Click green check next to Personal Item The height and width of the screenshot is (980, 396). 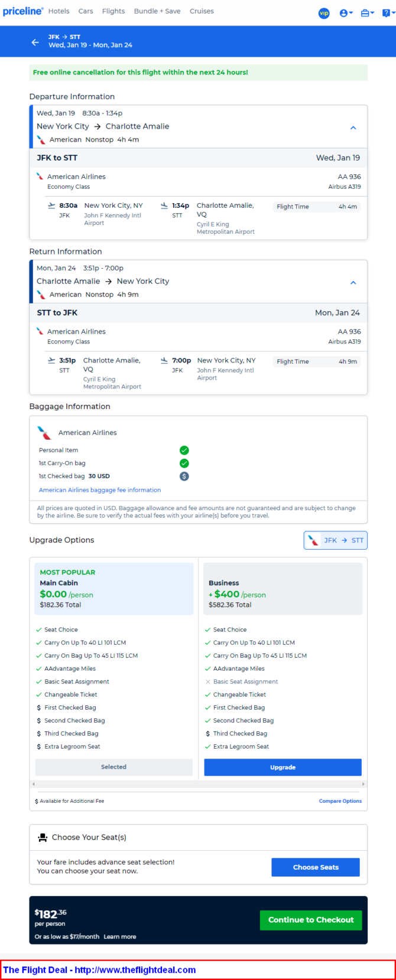point(184,450)
